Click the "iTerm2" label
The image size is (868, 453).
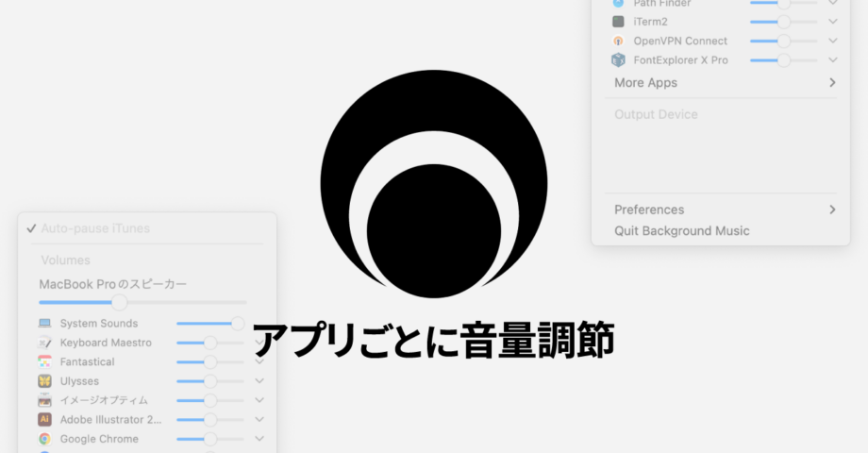(650, 22)
